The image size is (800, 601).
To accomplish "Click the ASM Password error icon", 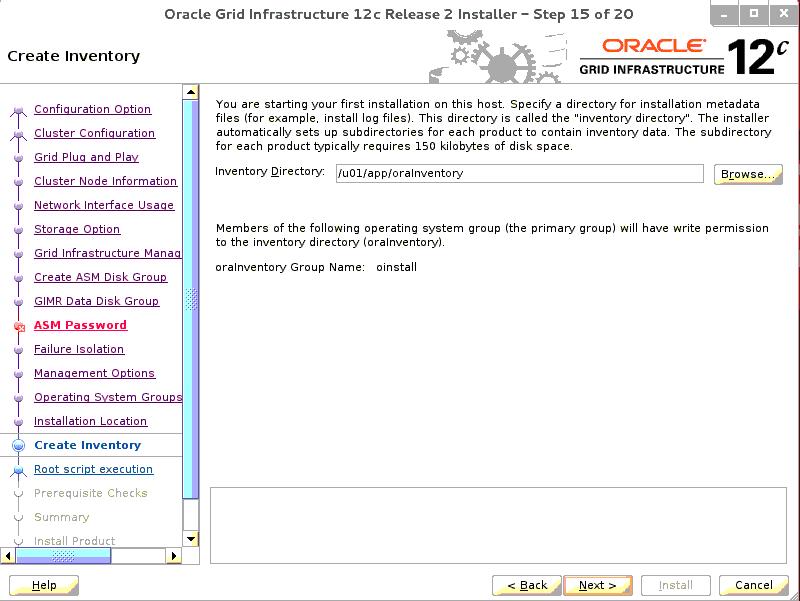I will pyautogui.click(x=19, y=327).
